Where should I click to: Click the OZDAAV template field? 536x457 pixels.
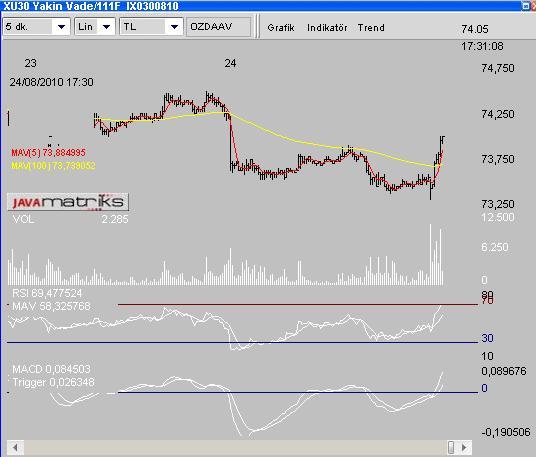tap(218, 27)
